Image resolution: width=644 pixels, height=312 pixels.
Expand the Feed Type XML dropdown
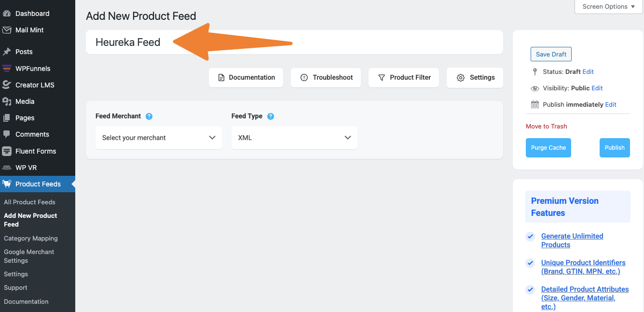[x=294, y=138]
